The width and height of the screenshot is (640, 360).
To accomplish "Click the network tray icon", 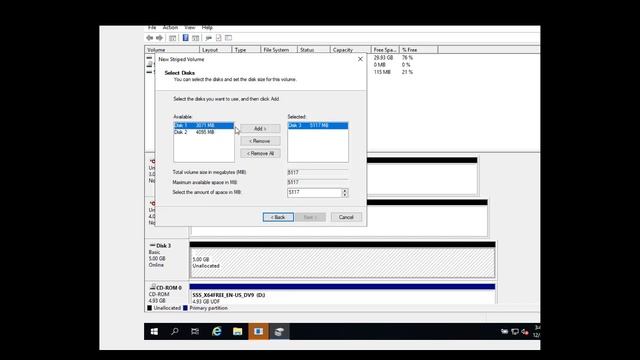I will [515, 331].
